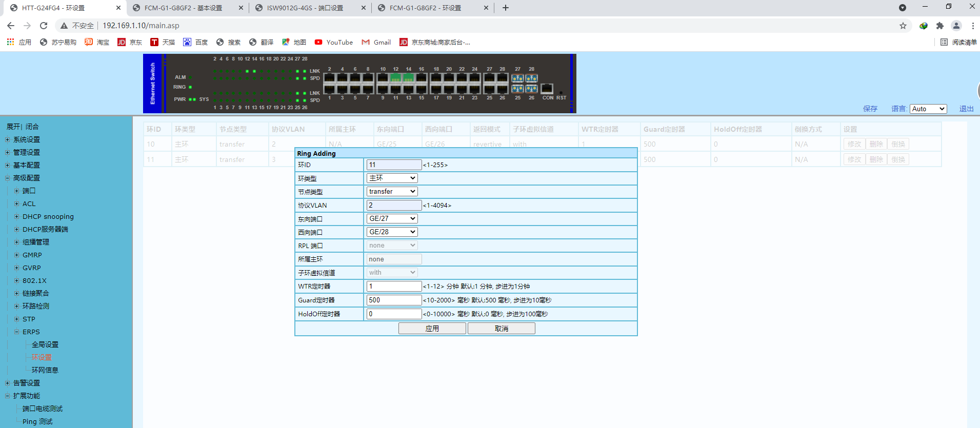Expand the DHCP snooping tree node
The image size is (980, 428).
pyautogui.click(x=17, y=216)
